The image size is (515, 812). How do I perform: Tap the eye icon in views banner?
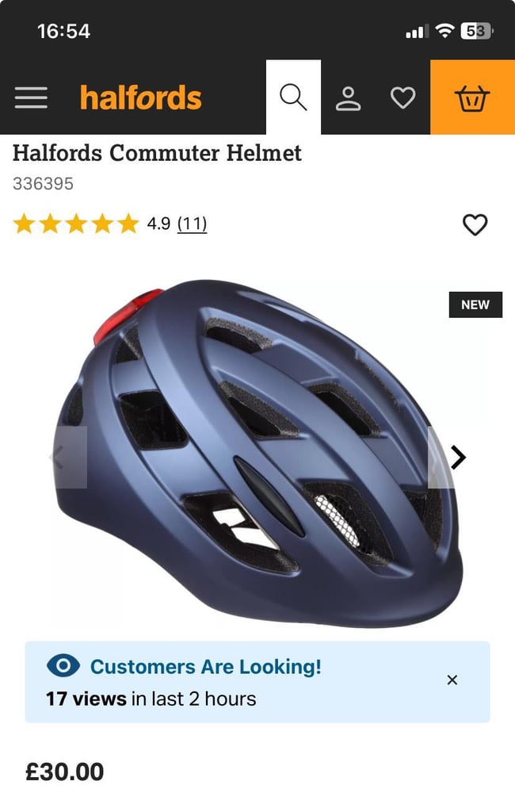[63, 665]
